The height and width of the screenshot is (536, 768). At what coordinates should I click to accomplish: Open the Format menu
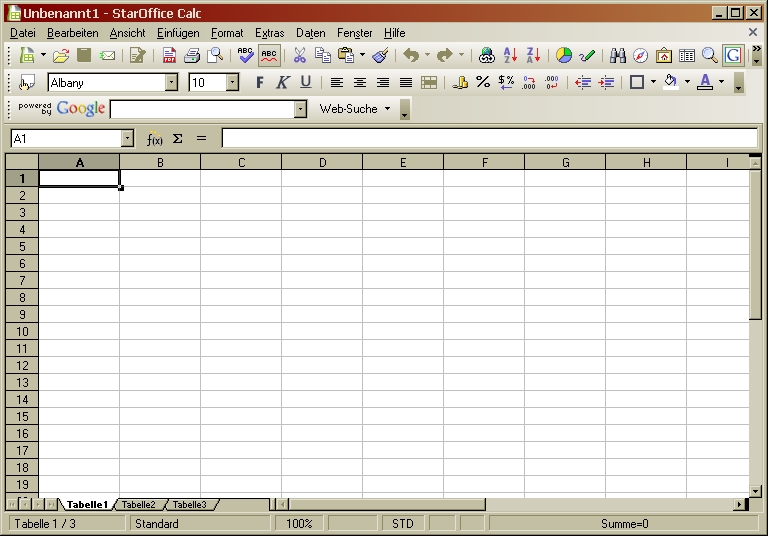(227, 33)
